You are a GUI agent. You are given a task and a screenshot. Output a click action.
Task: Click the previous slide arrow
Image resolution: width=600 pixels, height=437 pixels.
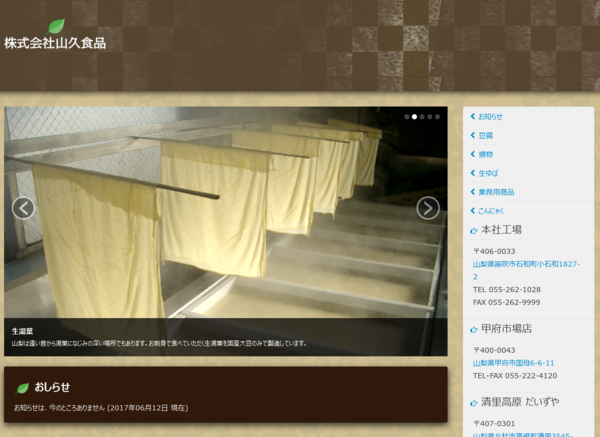point(24,208)
